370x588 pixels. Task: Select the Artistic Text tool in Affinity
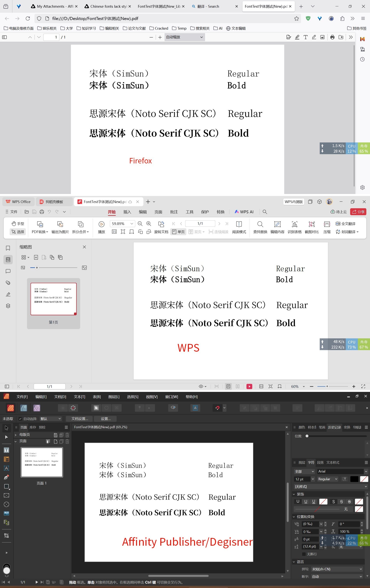pos(7,468)
